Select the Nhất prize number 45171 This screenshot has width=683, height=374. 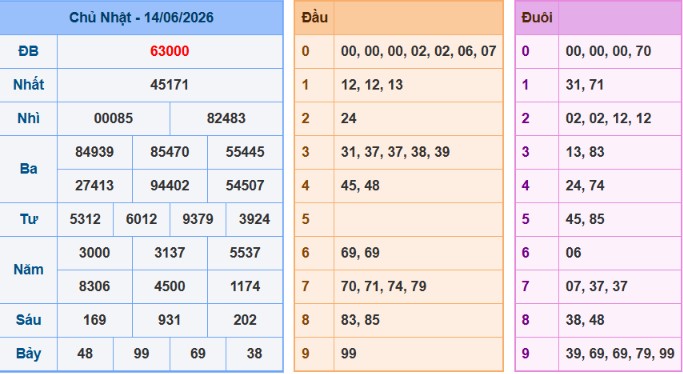[169, 84]
